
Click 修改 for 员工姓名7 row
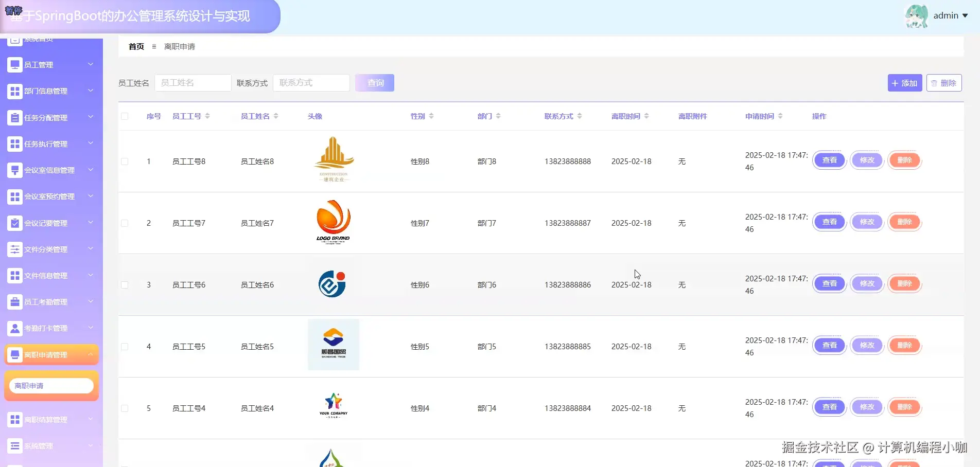pos(867,222)
